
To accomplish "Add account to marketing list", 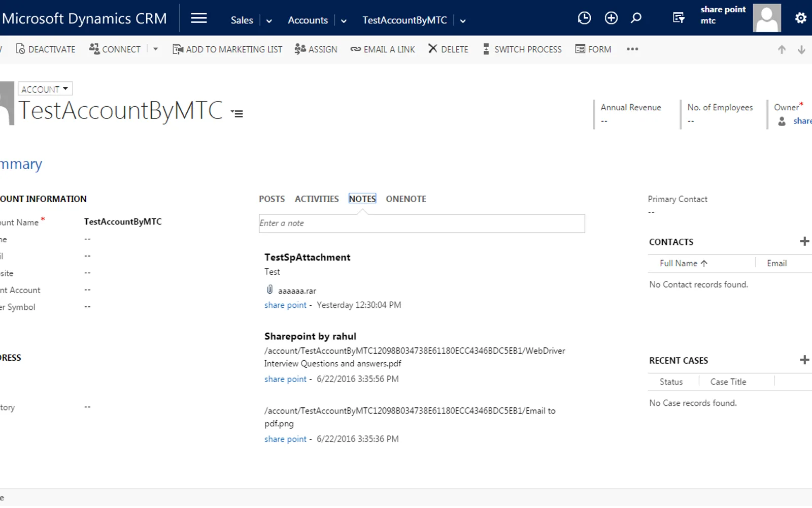I will click(x=227, y=49).
